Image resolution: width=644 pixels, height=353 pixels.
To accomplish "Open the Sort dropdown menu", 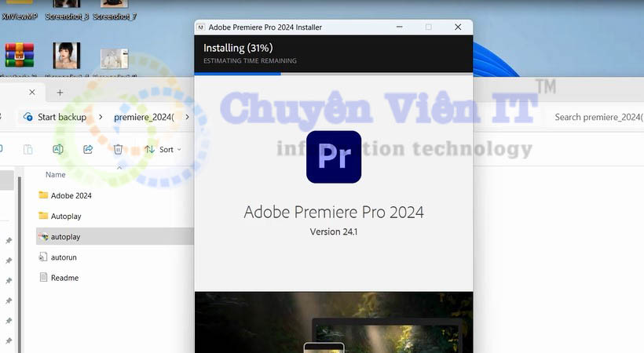I will coord(163,149).
